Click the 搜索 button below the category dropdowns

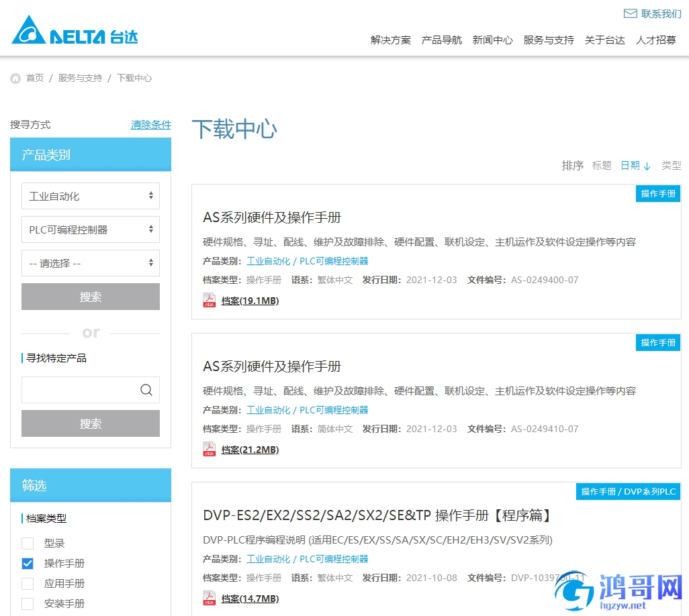click(91, 297)
